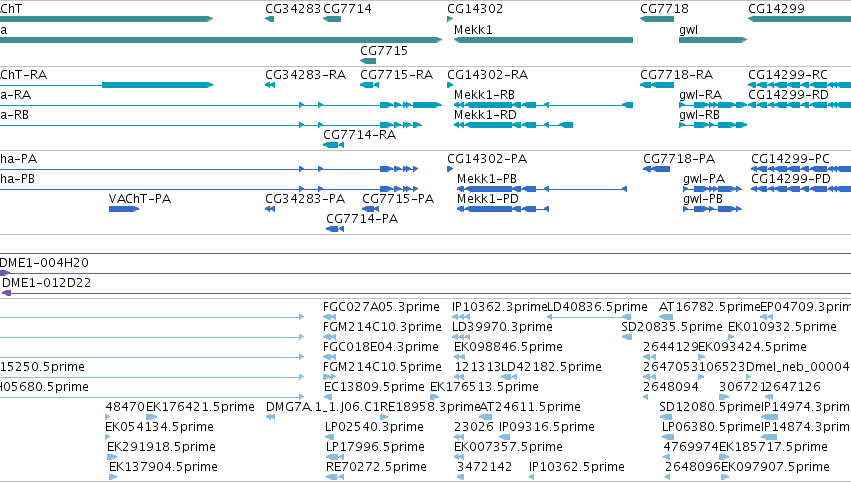Select EST AT16782.5prime
Image resolution: width=851 pixels, height=482 pixels.
pyautogui.click(x=709, y=307)
